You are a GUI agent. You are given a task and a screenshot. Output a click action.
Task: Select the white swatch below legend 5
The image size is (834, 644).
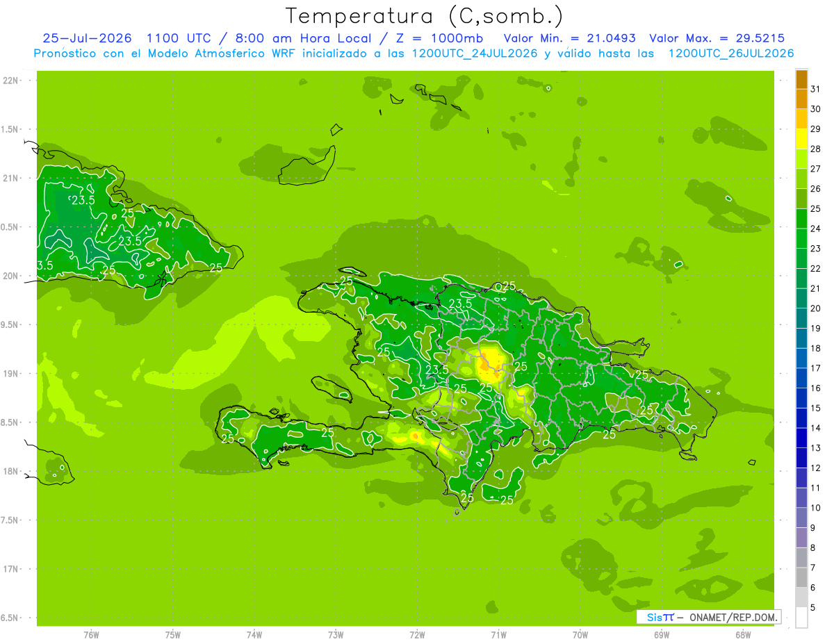click(x=801, y=618)
